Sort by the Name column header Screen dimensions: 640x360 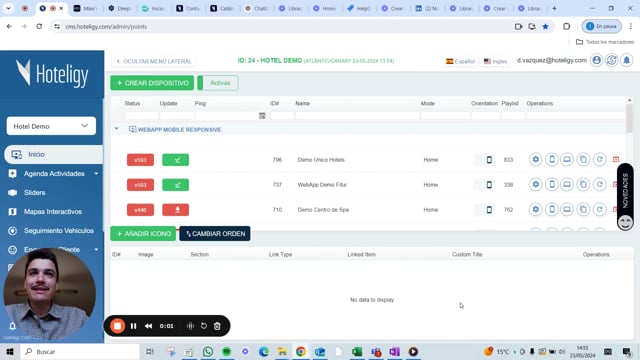pos(302,104)
